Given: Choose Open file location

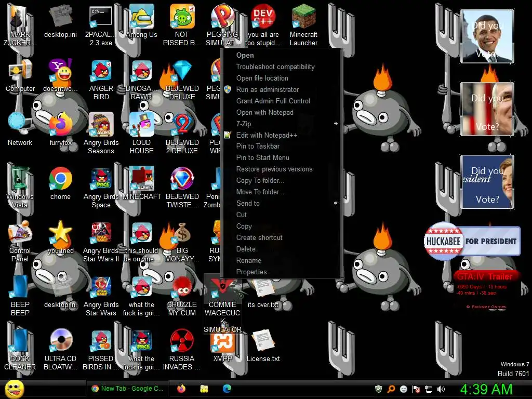Looking at the screenshot, I should pyautogui.click(x=282, y=78).
